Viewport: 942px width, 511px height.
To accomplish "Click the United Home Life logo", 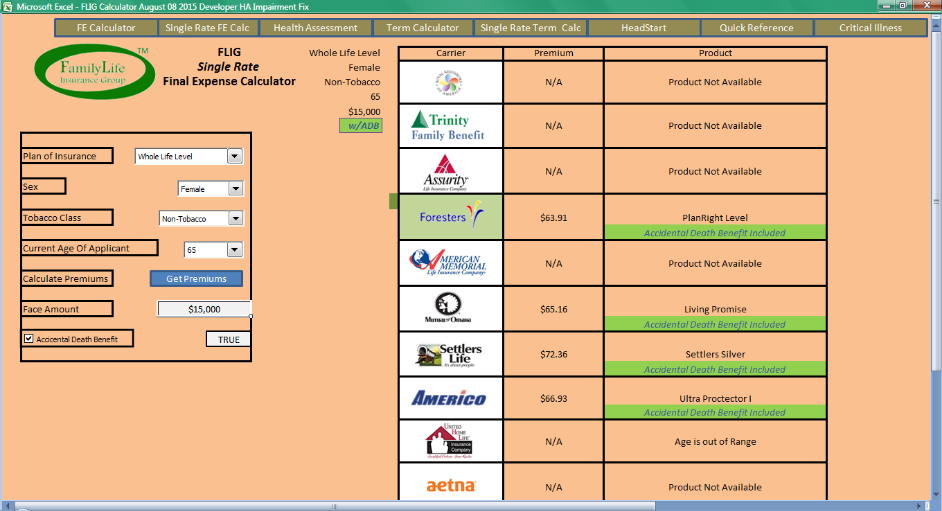I will (x=451, y=441).
